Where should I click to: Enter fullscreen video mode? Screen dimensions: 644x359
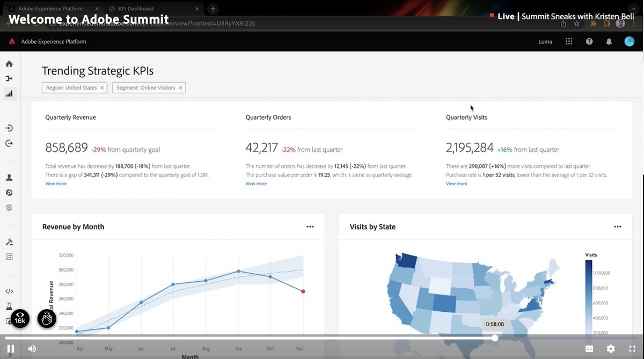point(632,349)
